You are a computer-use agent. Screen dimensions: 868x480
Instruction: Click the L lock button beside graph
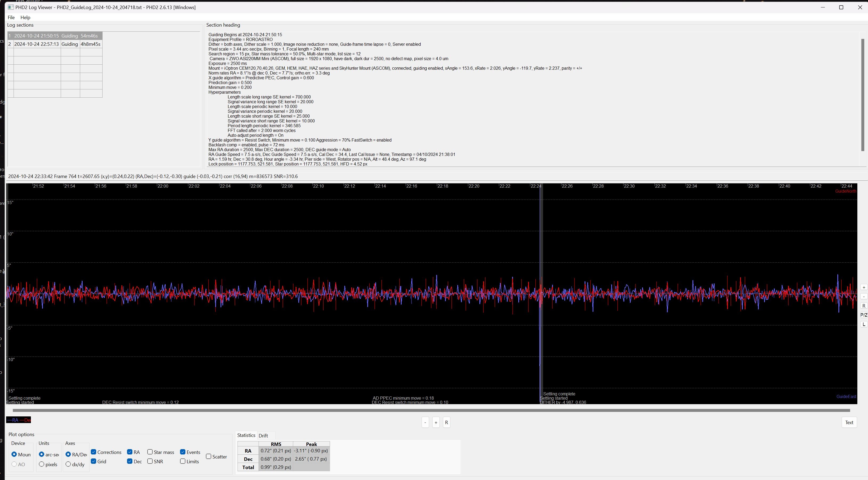864,324
